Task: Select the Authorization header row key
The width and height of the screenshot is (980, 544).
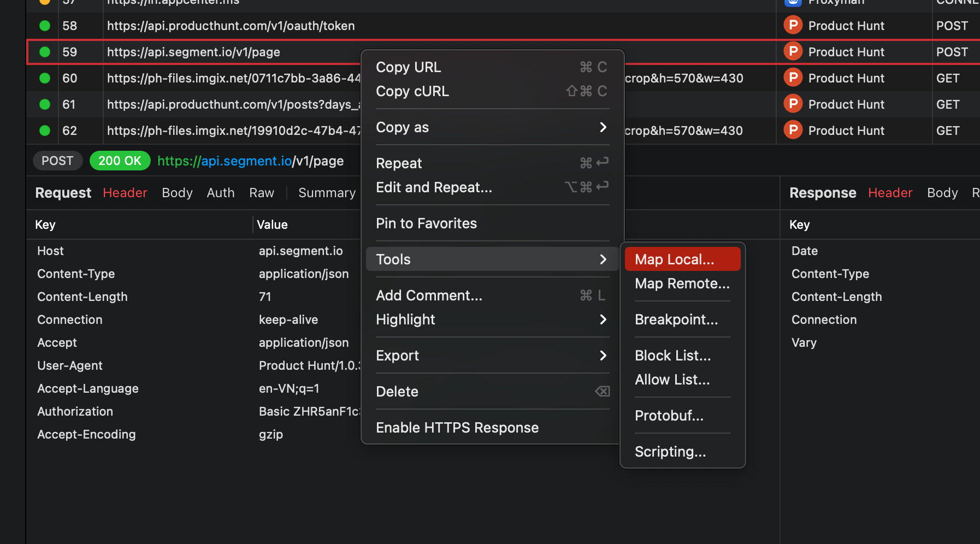Action: pos(75,411)
